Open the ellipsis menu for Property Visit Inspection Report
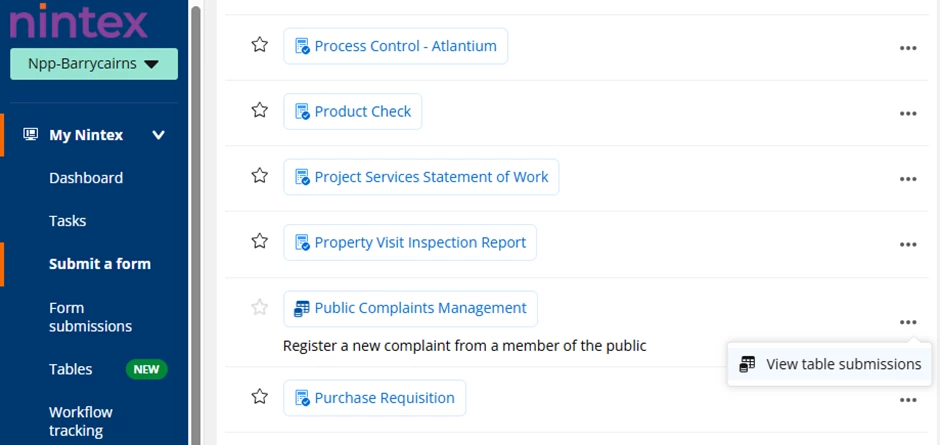This screenshot has height=445, width=940. tap(908, 245)
